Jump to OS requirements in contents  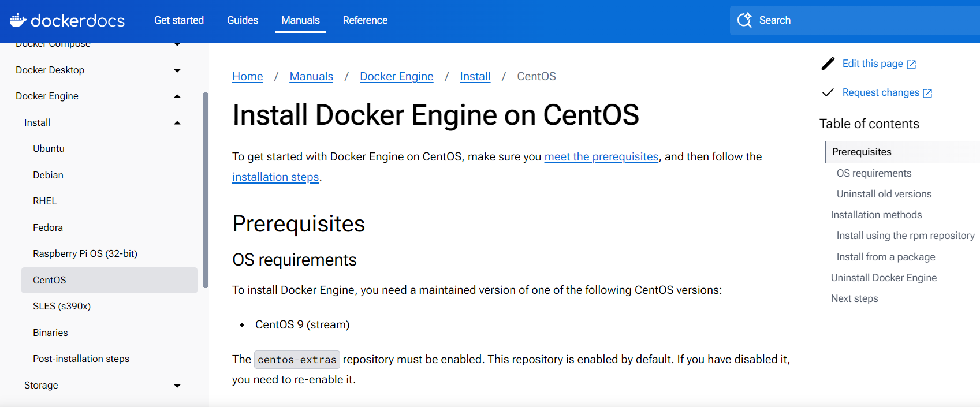[874, 173]
